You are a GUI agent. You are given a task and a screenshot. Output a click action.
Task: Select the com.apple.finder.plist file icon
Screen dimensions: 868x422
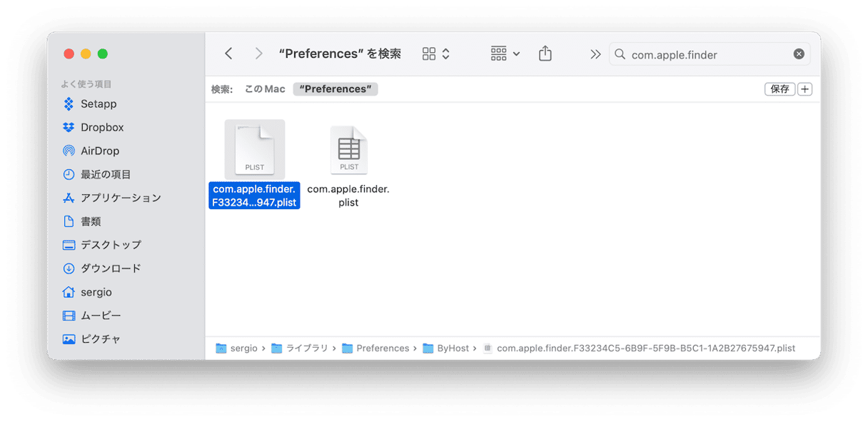pyautogui.click(x=349, y=150)
